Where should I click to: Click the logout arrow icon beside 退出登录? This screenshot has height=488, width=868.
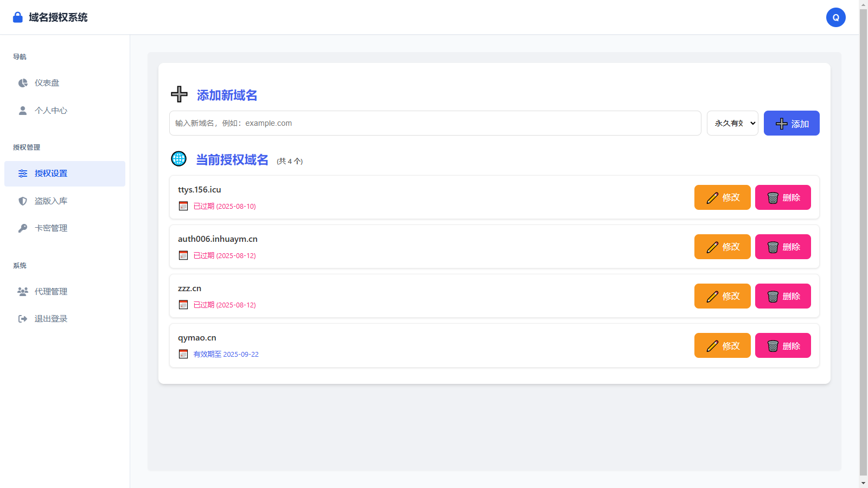[22, 318]
